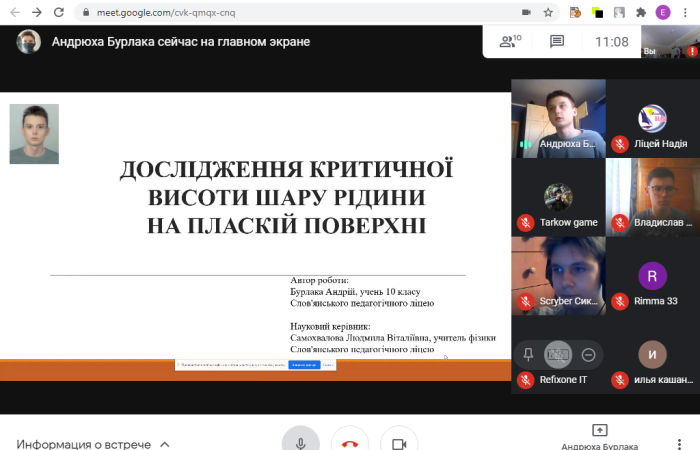Image resolution: width=700 pixels, height=450 pixels.
Task: Expand the Информация о встрече panel
Action: (92, 443)
